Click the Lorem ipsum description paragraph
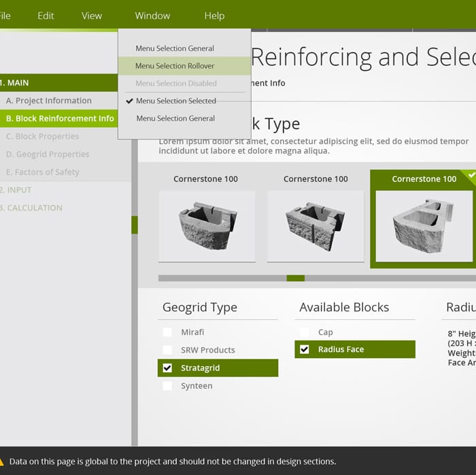This screenshot has width=476, height=475. click(x=313, y=146)
